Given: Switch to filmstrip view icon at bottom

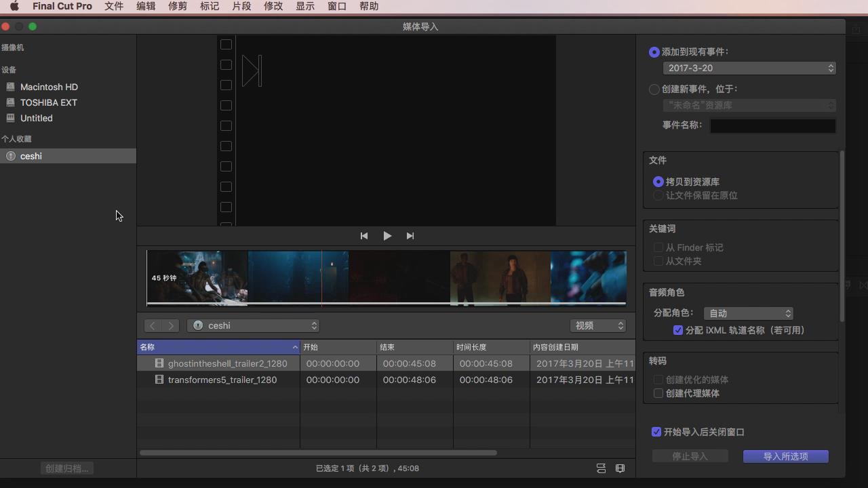Looking at the screenshot, I should (x=620, y=468).
